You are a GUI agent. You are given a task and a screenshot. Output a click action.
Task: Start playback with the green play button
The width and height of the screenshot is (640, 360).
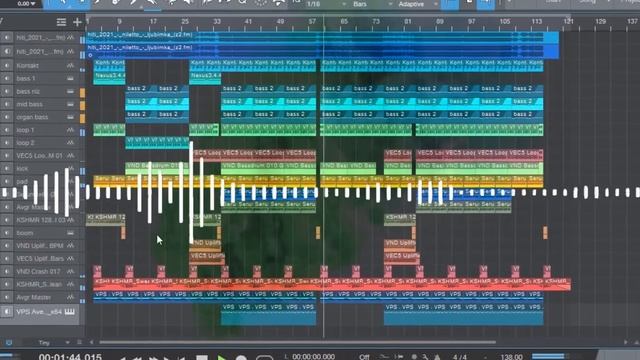pos(222,358)
